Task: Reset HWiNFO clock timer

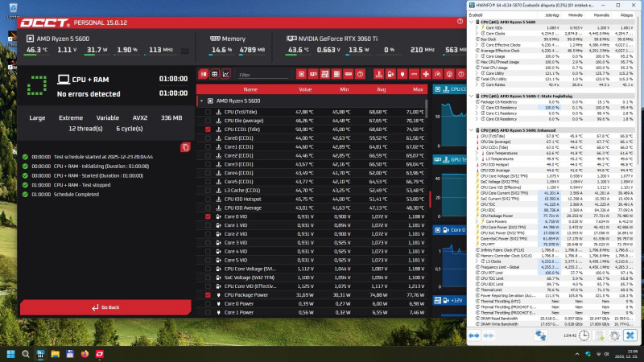Action: (584, 335)
